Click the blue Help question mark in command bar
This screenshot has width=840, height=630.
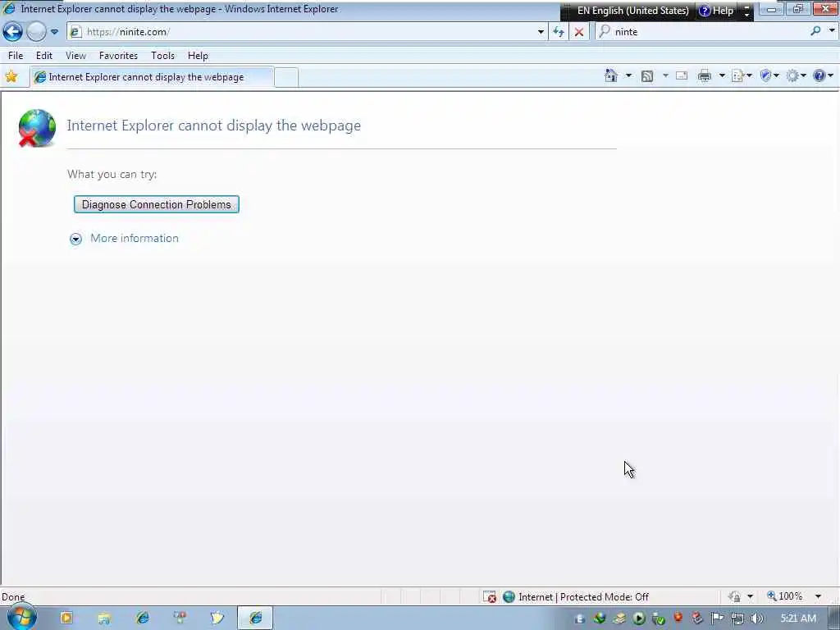823,76
